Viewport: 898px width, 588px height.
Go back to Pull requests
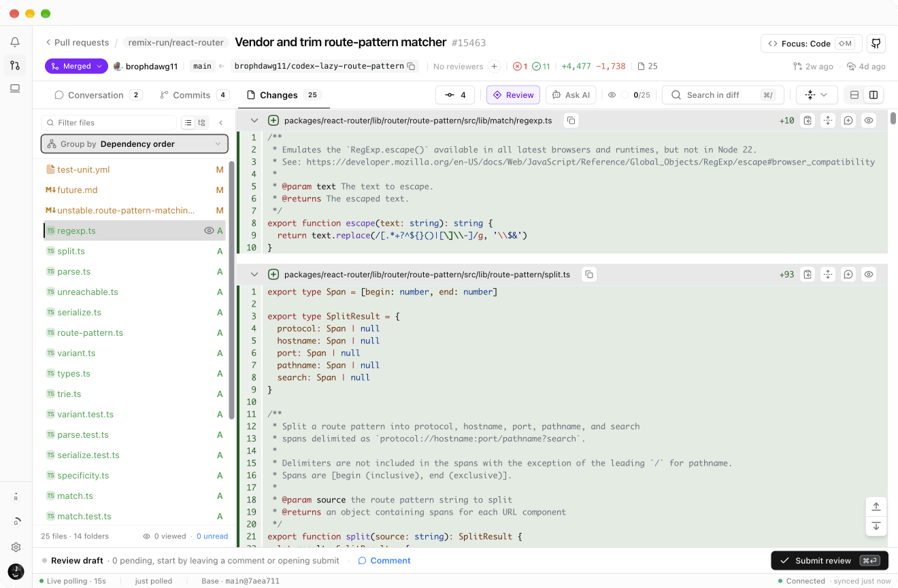(77, 42)
